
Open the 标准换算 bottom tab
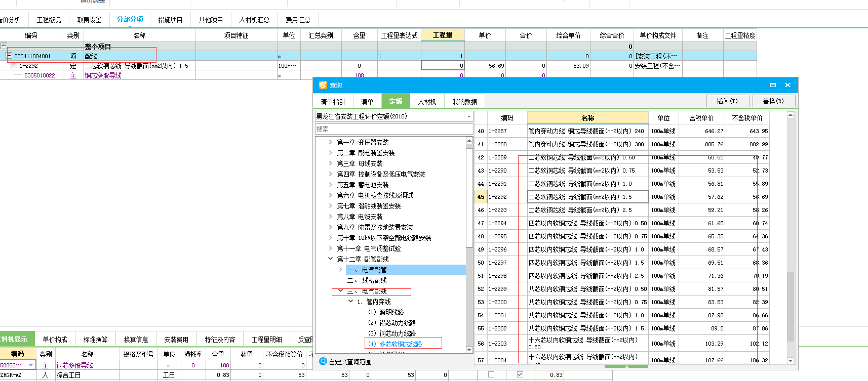95,340
